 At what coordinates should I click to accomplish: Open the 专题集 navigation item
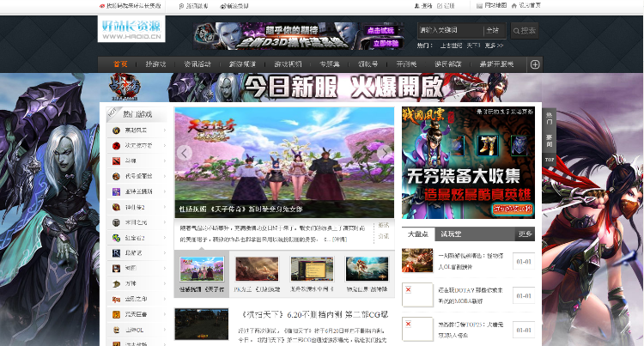coord(330,64)
